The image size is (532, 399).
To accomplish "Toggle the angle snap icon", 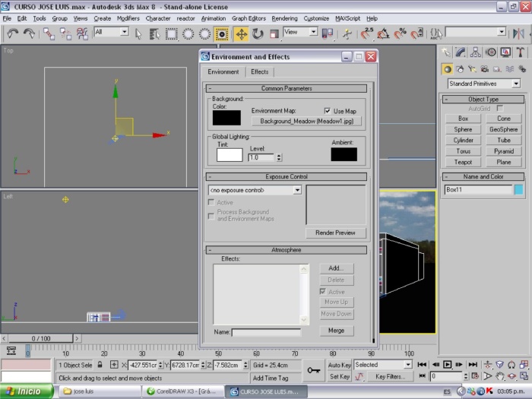I will coord(383,33).
